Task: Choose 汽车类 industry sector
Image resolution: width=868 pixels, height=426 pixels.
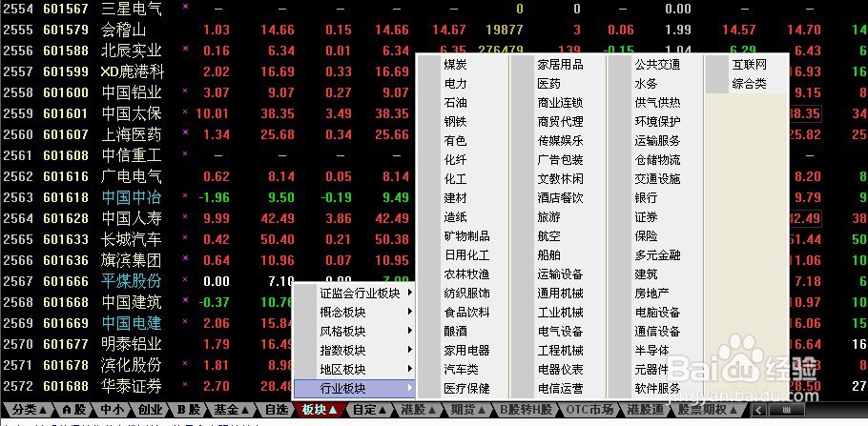Action: pos(463,370)
